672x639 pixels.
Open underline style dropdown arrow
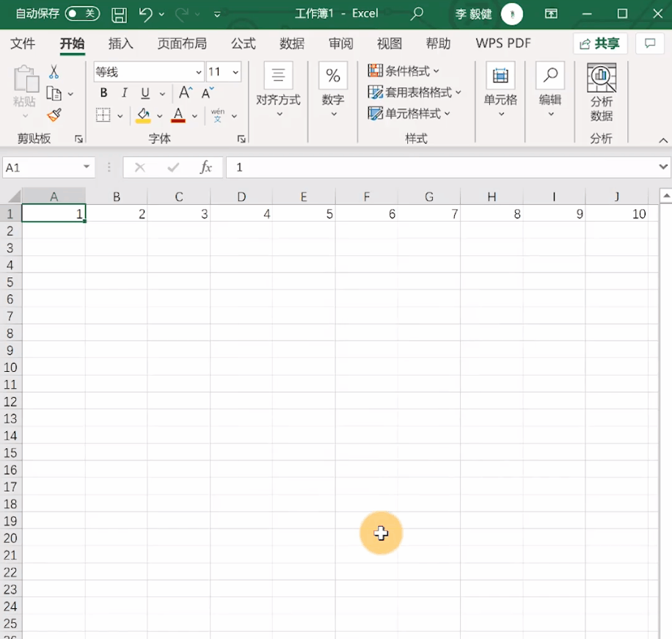pyautogui.click(x=162, y=93)
